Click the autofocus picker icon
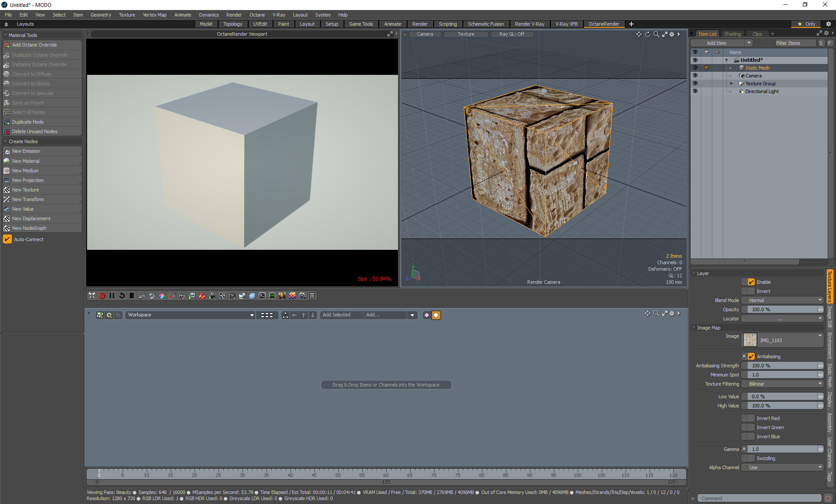836x504 pixels. click(142, 296)
